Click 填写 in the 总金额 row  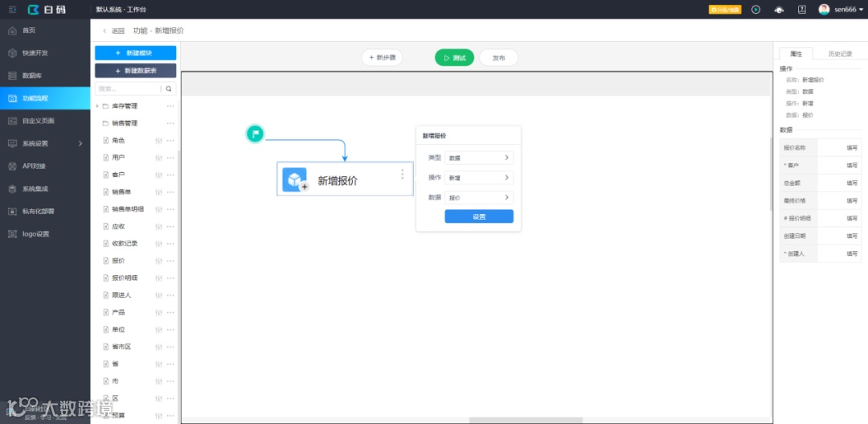pyautogui.click(x=852, y=183)
